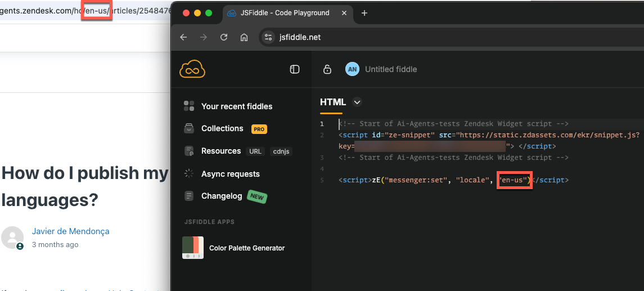Toggle the sidebar layout icon
Image resolution: width=644 pixels, height=291 pixels.
[294, 69]
